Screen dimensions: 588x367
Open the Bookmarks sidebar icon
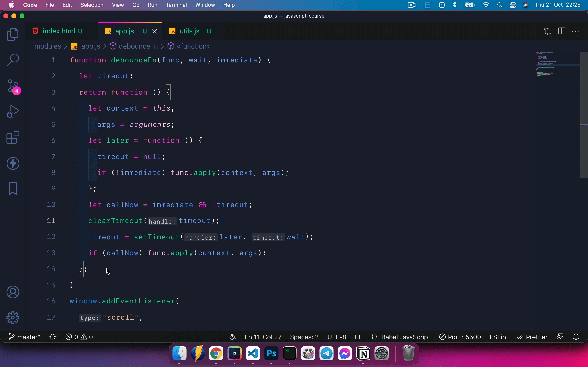13,189
